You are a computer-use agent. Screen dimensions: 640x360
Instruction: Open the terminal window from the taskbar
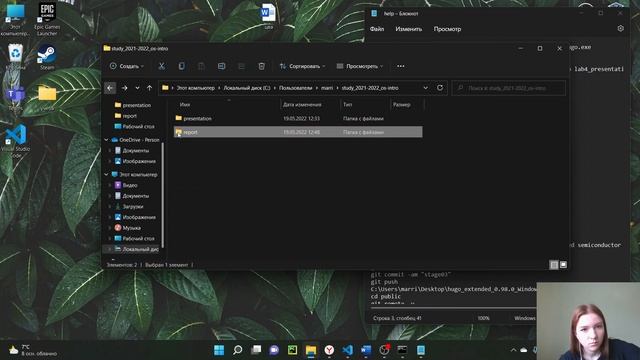(x=402, y=350)
